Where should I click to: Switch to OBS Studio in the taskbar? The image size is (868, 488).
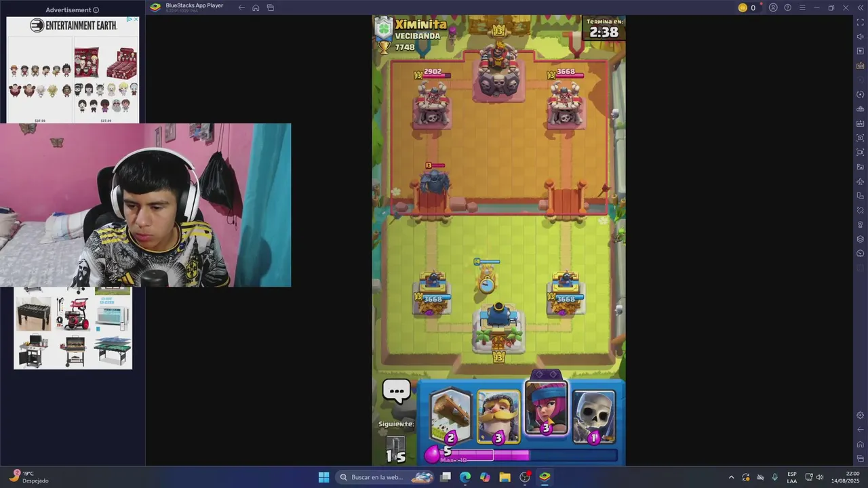(525, 477)
